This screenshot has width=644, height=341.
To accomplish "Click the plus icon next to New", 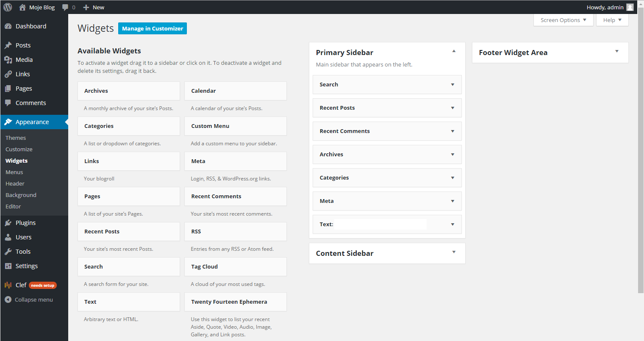I will pos(86,7).
